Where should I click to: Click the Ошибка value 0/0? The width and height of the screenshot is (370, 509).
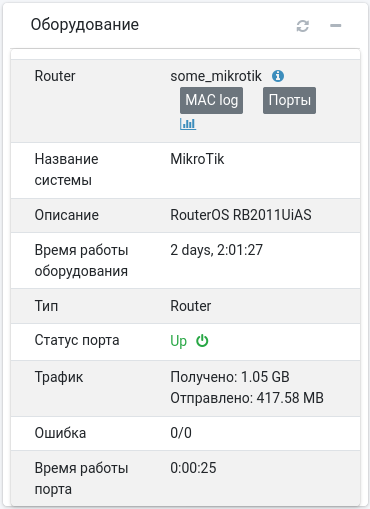181,433
